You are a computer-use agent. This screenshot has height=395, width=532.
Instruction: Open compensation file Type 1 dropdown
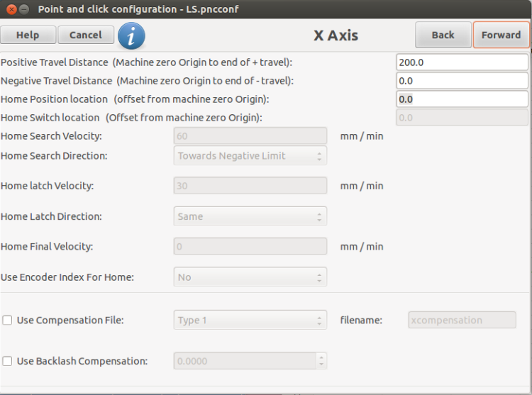[x=250, y=320]
